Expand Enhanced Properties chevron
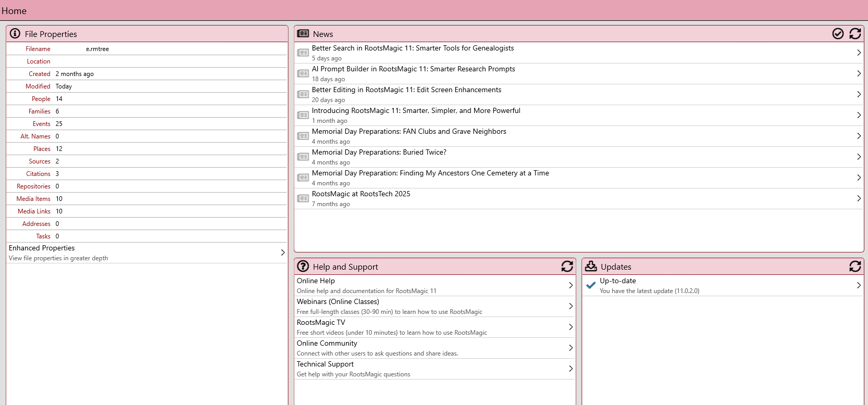868x405 pixels. coord(283,252)
